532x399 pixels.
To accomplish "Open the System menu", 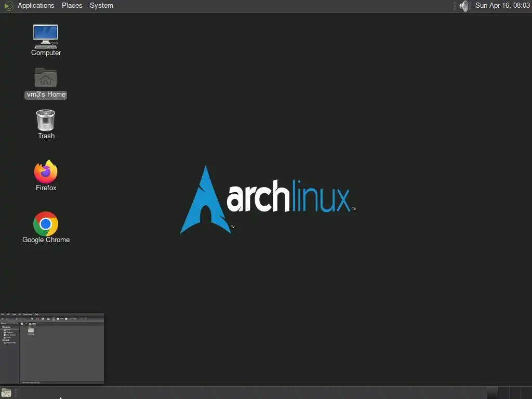I will 101,5.
